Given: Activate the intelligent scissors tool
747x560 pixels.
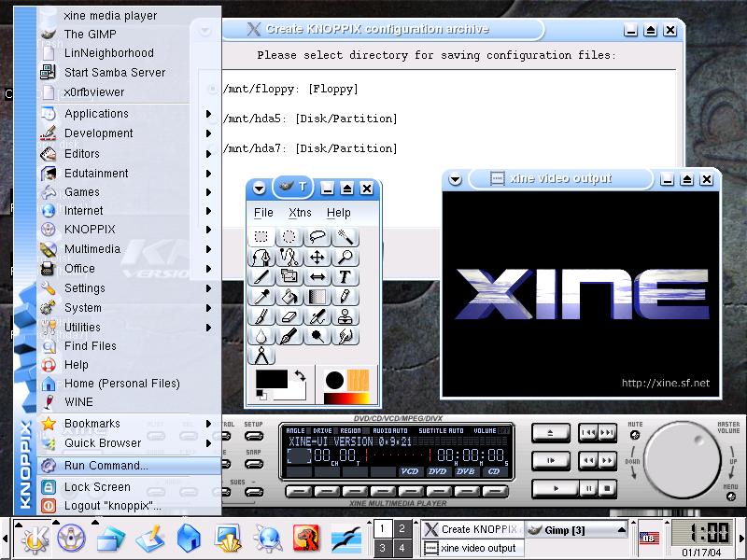Looking at the screenshot, I should [289, 258].
